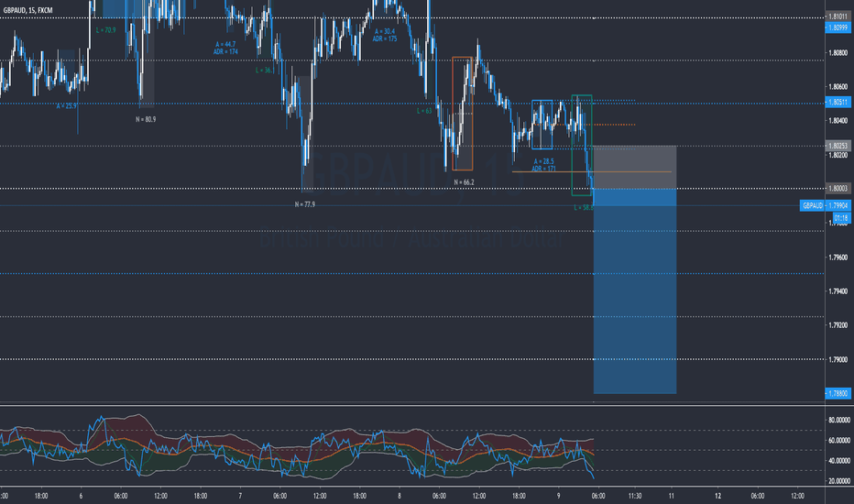Select the 1.81011 price label
Image resolution: width=854 pixels, height=504 pixels.
coord(838,16)
